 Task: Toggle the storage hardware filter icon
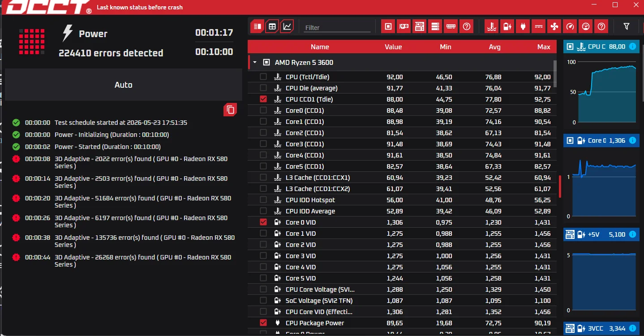[x=435, y=26]
